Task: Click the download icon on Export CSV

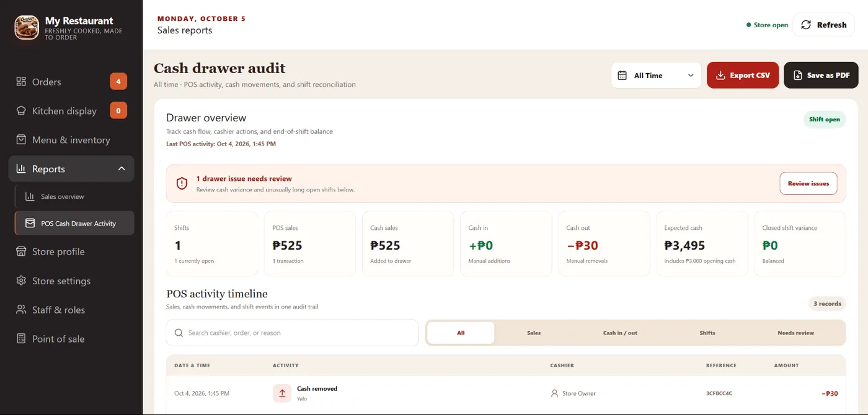Action: pyautogui.click(x=720, y=76)
